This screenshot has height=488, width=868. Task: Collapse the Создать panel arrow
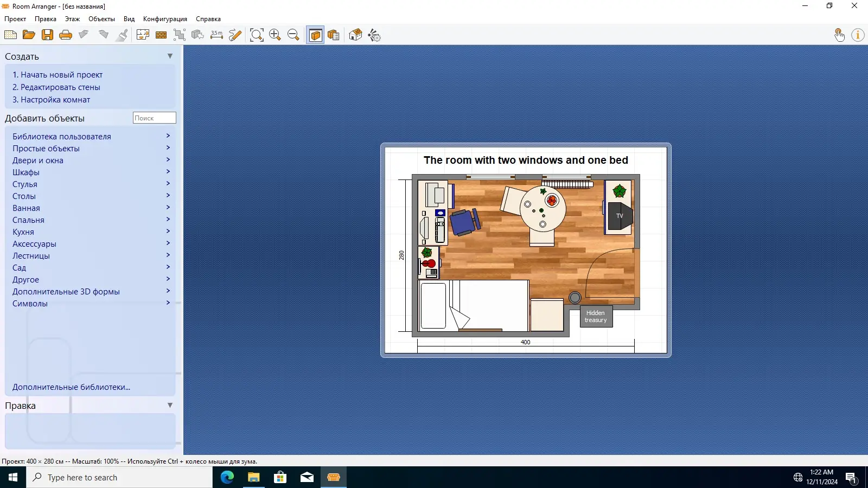170,56
